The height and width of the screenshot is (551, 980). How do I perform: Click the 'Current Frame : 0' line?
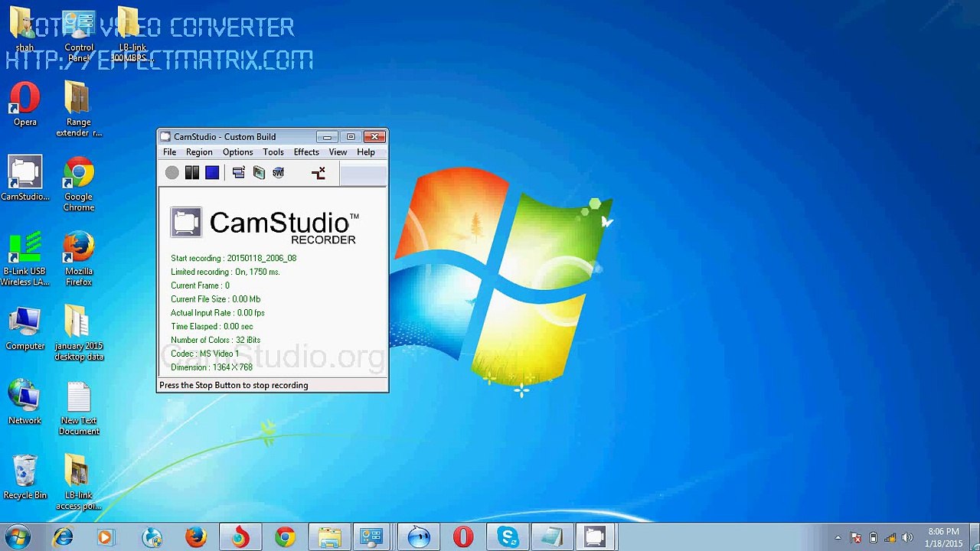coord(200,285)
